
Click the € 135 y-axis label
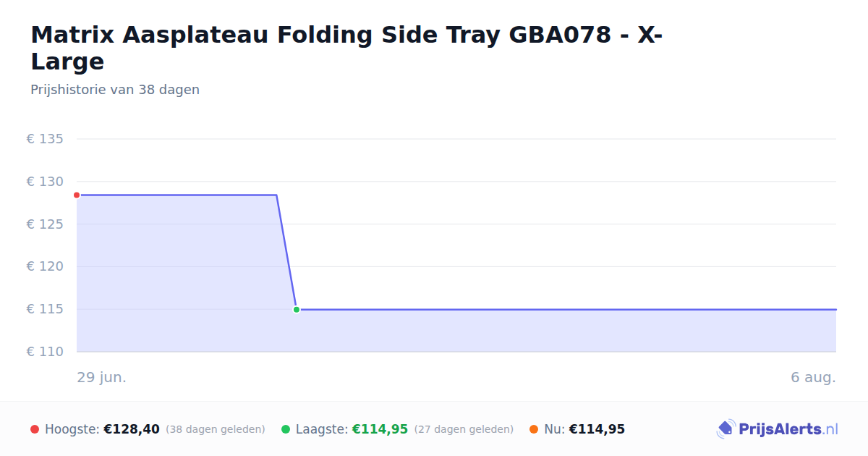coord(45,139)
